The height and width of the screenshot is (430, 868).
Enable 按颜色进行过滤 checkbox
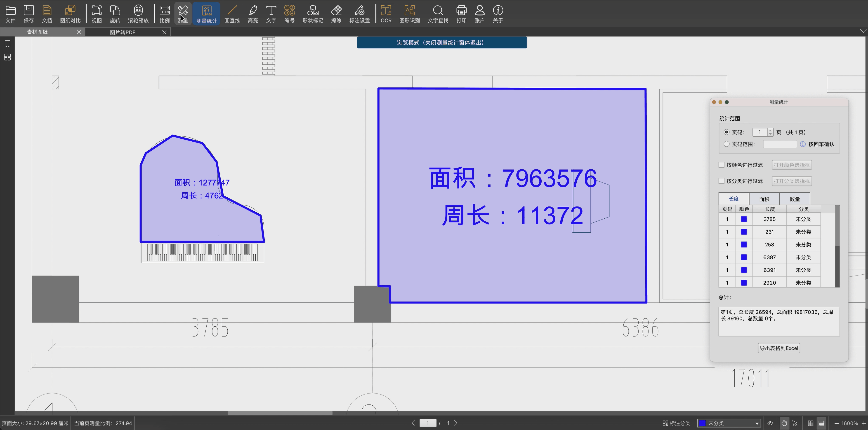[x=722, y=165]
